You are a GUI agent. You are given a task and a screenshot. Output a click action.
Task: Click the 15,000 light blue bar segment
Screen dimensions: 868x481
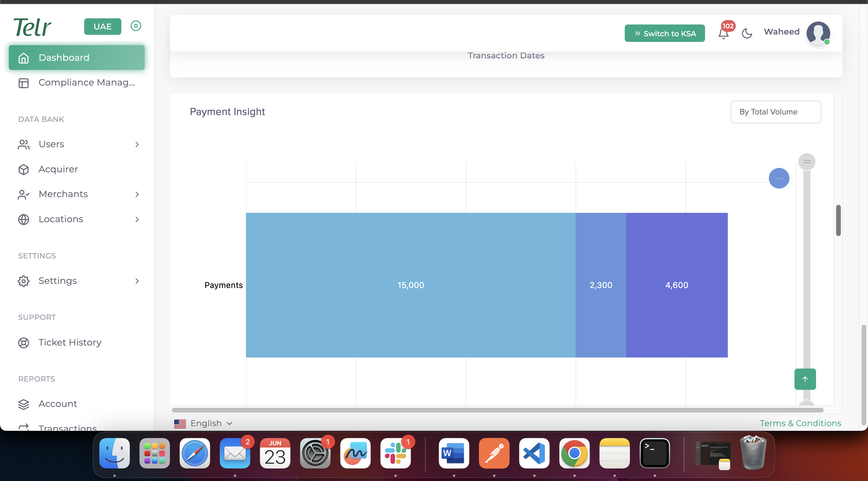click(x=410, y=285)
